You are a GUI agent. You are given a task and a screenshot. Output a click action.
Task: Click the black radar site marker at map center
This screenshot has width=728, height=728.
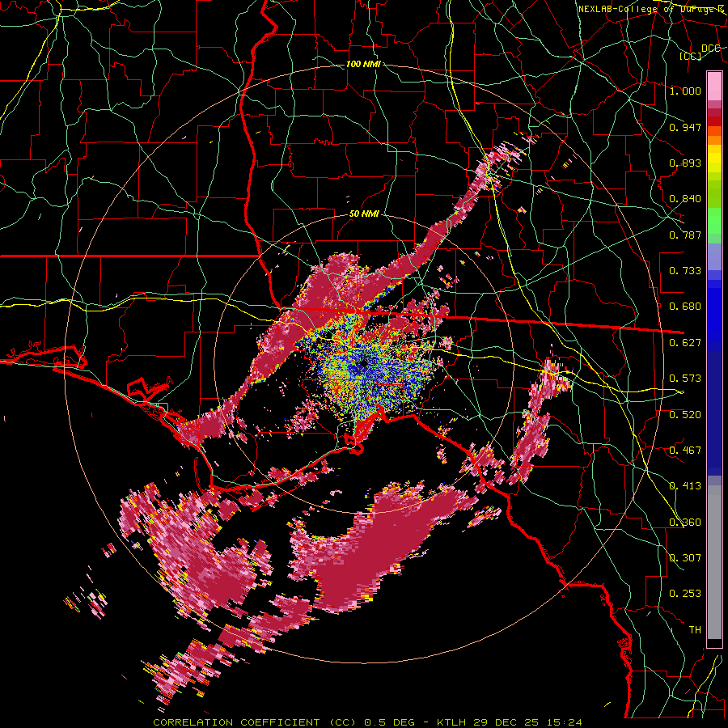(x=364, y=363)
